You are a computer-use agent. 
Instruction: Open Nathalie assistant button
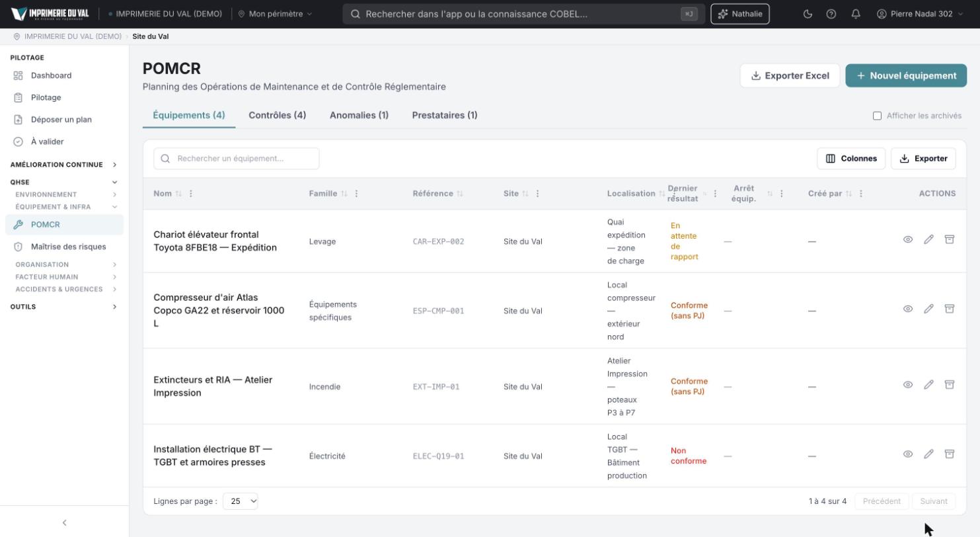740,14
